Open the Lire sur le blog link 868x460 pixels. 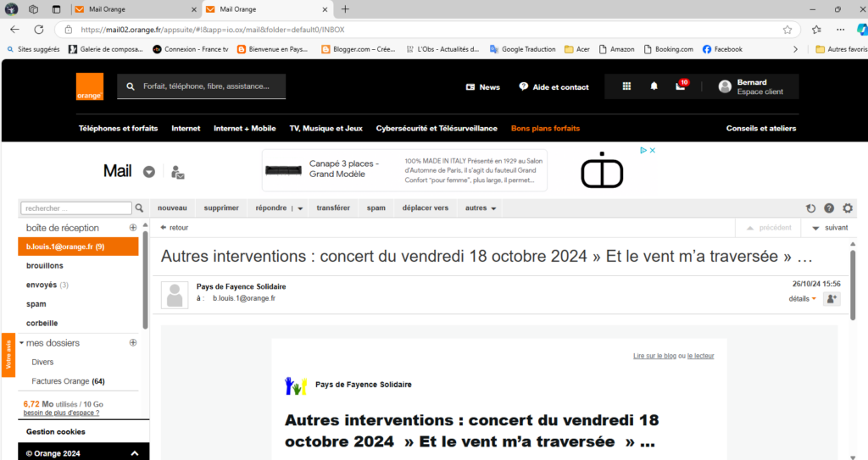tap(654, 356)
